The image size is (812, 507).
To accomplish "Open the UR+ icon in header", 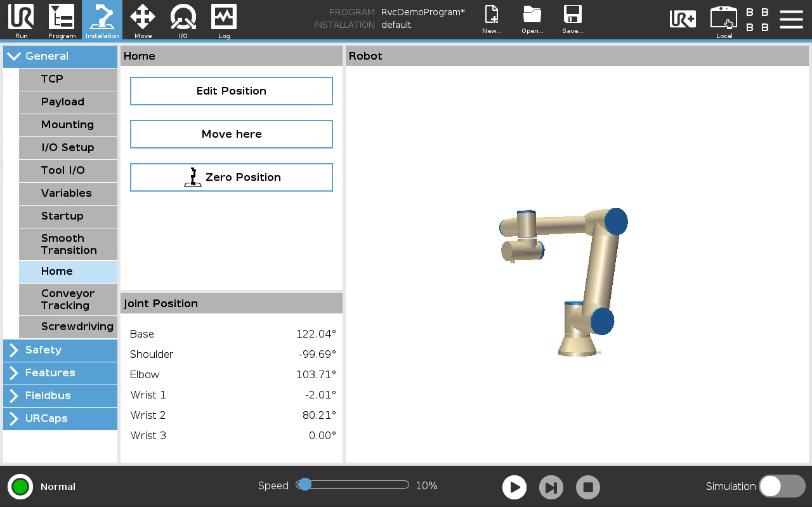I will click(683, 19).
